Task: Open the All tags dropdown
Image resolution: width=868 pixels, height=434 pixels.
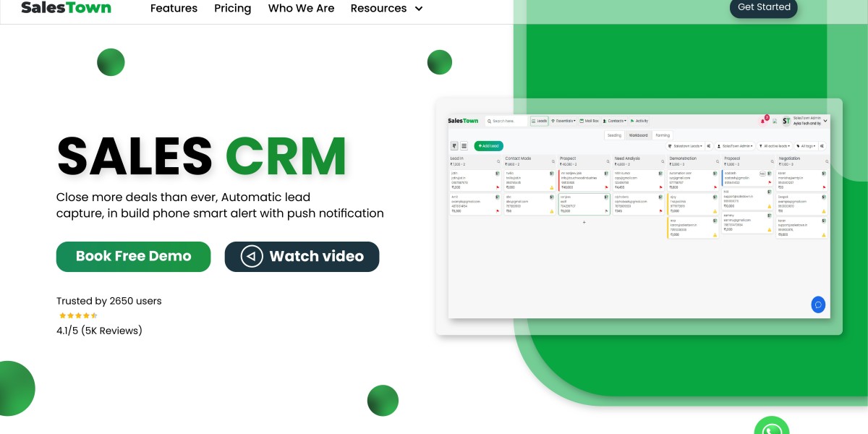Action: pos(807,146)
